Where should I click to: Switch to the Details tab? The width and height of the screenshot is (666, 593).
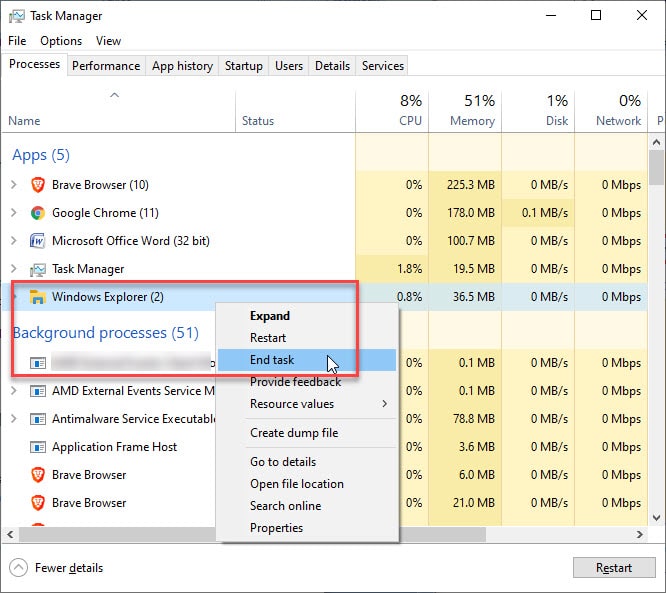coord(332,66)
